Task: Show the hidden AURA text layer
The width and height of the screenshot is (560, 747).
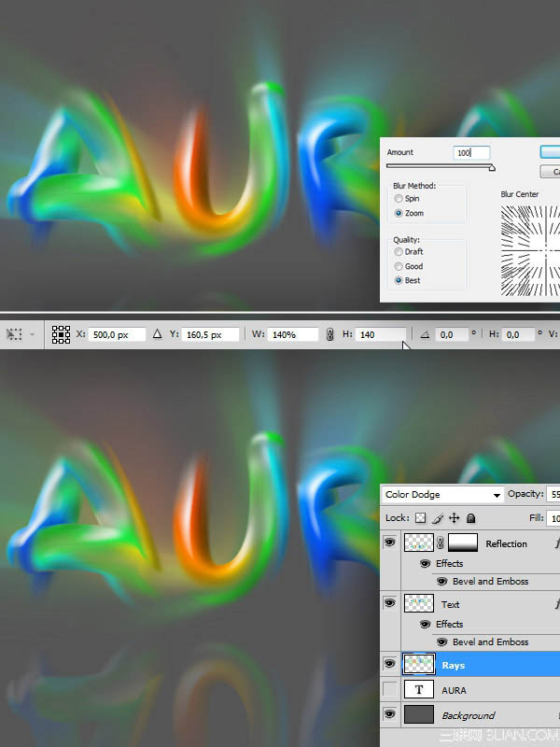Action: click(390, 689)
